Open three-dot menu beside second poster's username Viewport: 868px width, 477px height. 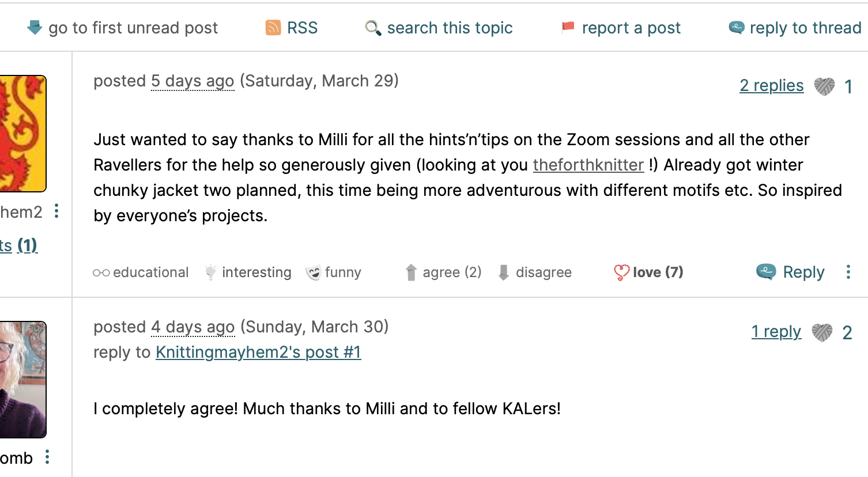pyautogui.click(x=47, y=457)
